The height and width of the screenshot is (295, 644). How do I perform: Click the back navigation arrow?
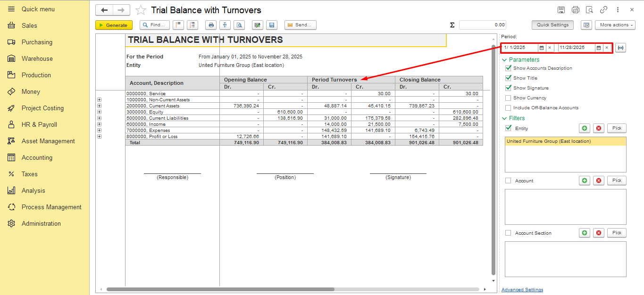[x=104, y=10]
